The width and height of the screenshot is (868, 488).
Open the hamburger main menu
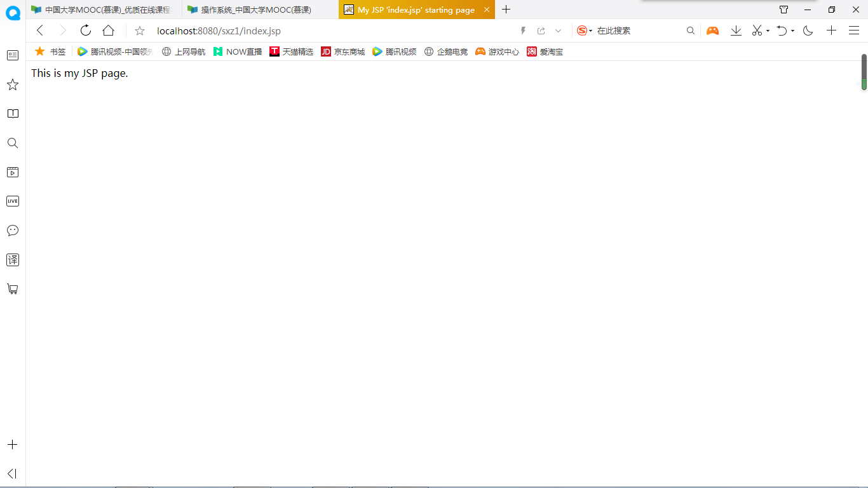854,30
